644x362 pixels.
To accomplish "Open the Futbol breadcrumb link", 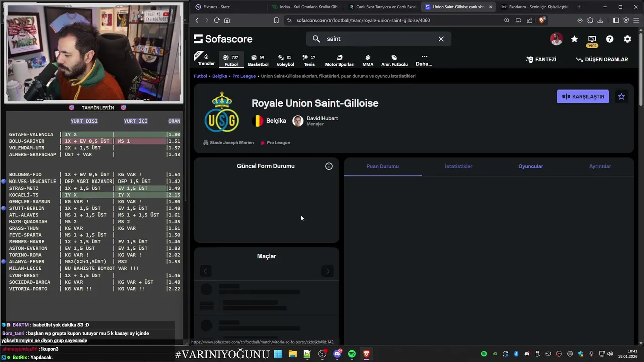I will point(200,76).
